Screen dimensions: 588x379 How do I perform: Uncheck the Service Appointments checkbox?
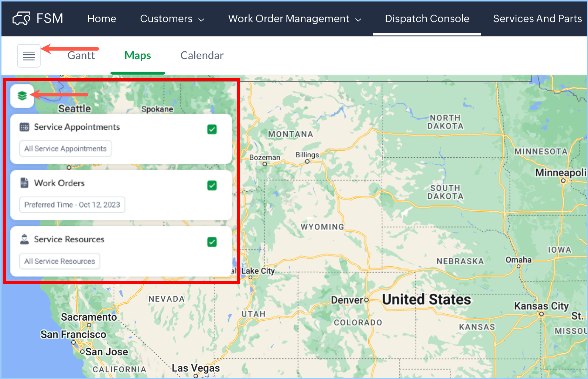(212, 129)
